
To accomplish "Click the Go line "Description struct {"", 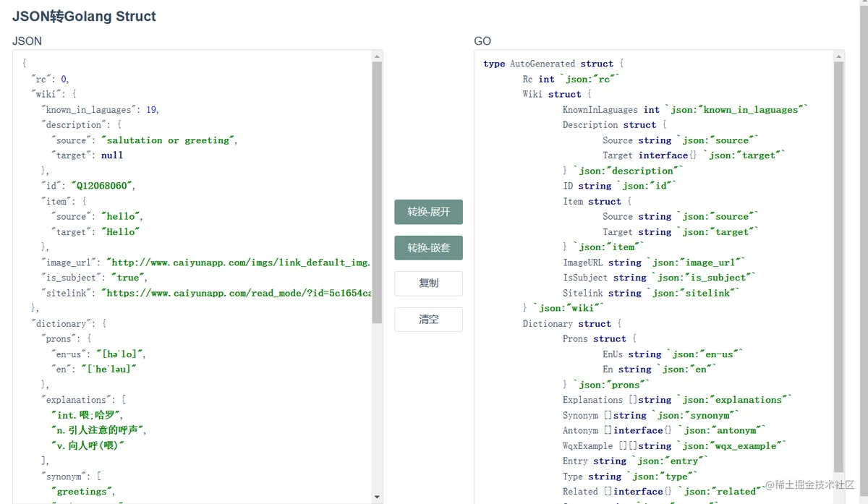I will (615, 125).
